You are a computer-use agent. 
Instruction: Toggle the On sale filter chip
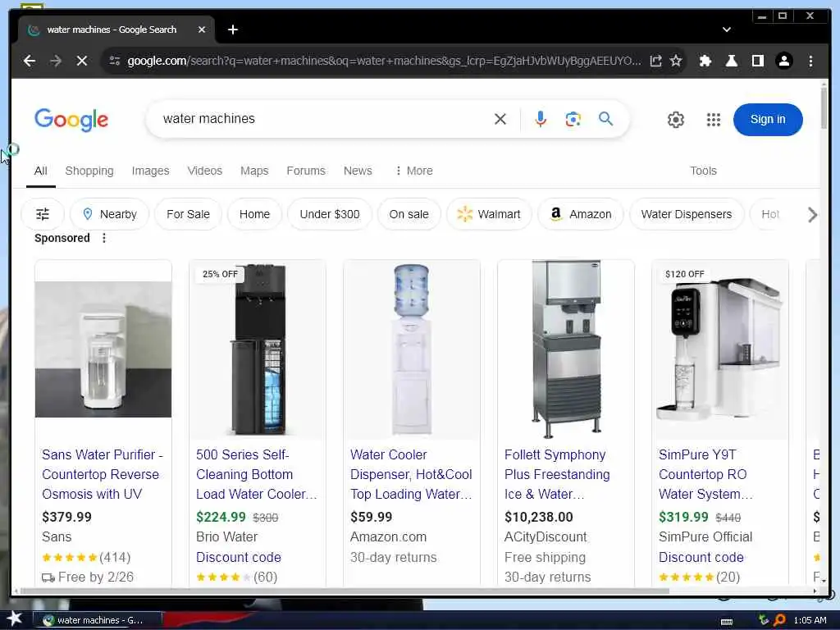point(409,214)
